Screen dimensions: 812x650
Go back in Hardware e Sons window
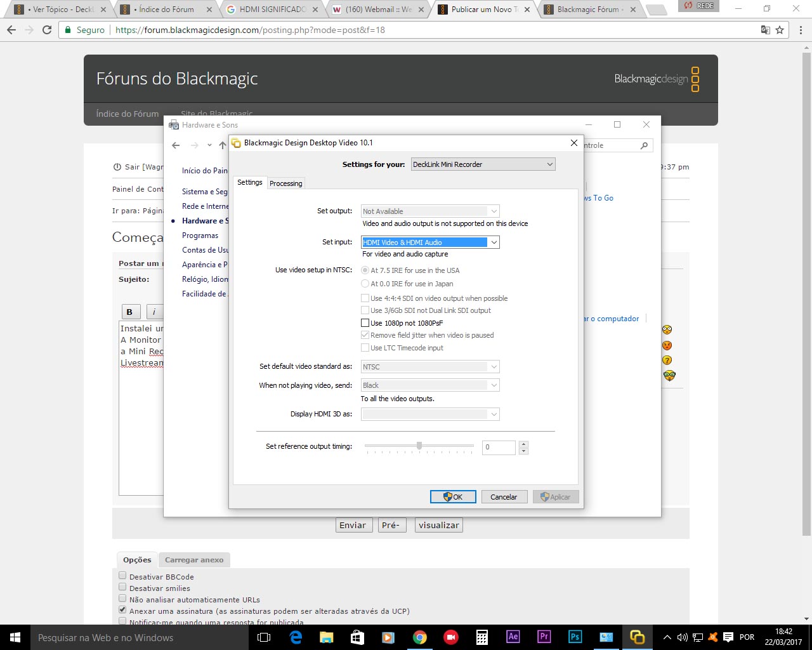point(176,145)
